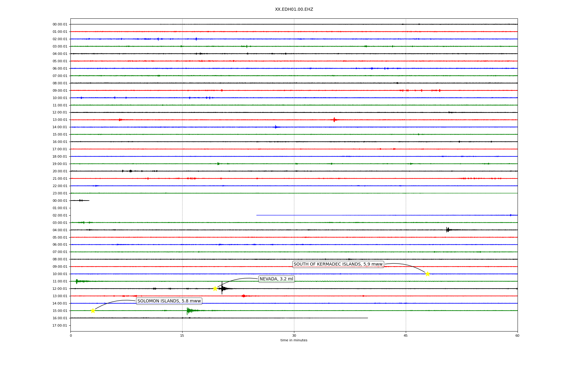Image resolution: width=588 pixels, height=368 pixels.
Task: Click the black event on the second 04:00:01 trace
Action: click(x=447, y=230)
